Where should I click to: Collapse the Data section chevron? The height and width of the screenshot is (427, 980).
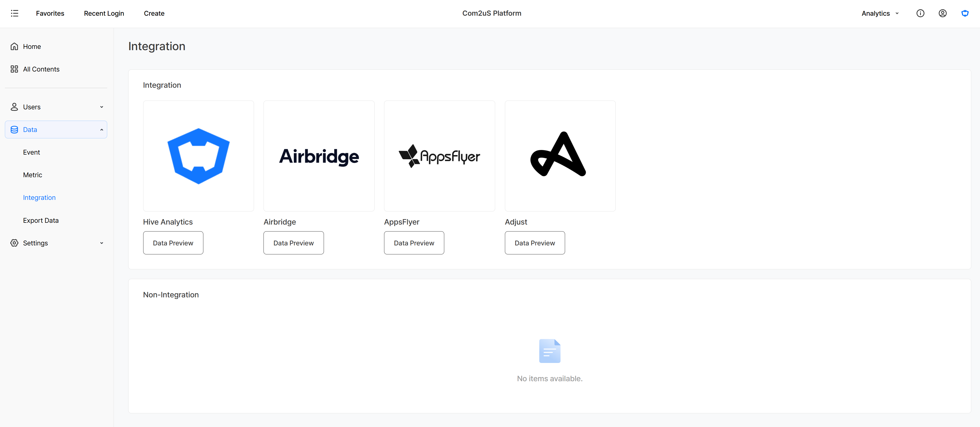click(102, 130)
